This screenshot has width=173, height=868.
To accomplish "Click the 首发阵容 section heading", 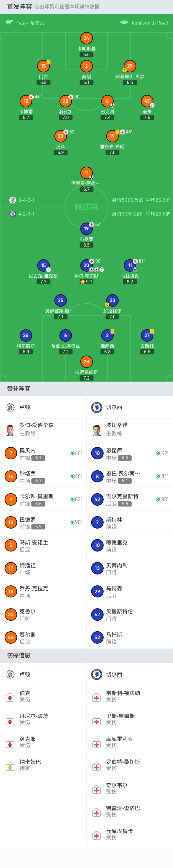I will click(20, 6).
